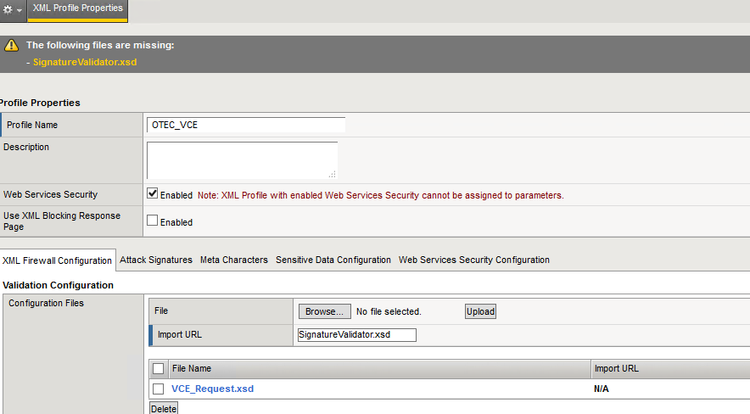The height and width of the screenshot is (414, 750).
Task: Click the missing SignatureValidator.xsd warning link
Action: coord(84,62)
